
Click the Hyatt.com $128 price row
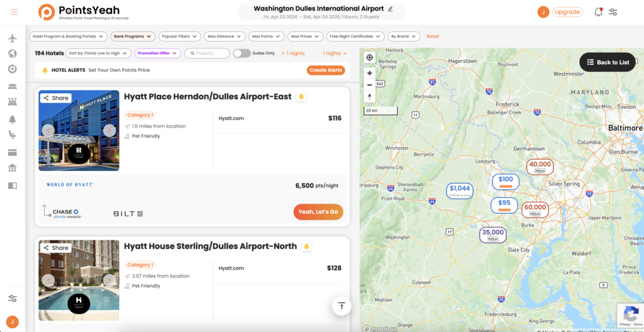[x=280, y=268]
